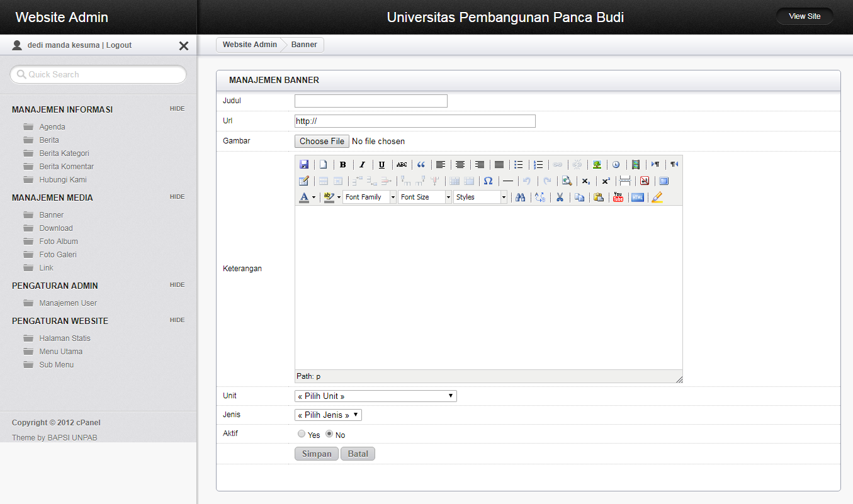The width and height of the screenshot is (853, 504).
Task: Insert a YouTube video via toolbar
Action: coord(618,198)
